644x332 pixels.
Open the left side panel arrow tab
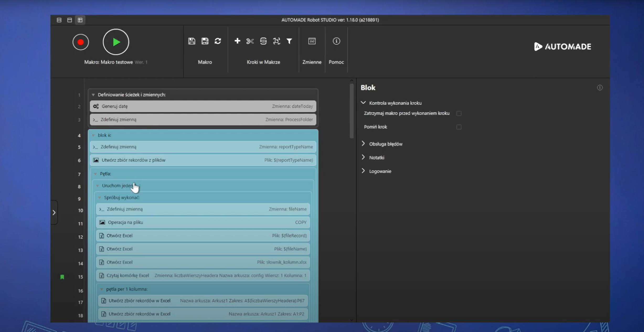click(x=54, y=212)
